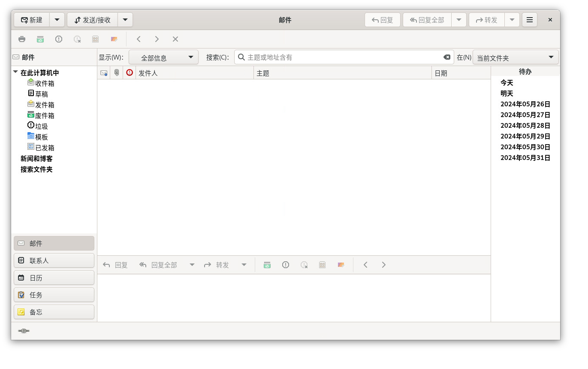Select the 收件箱 folder
588x369 pixels.
(x=45, y=83)
